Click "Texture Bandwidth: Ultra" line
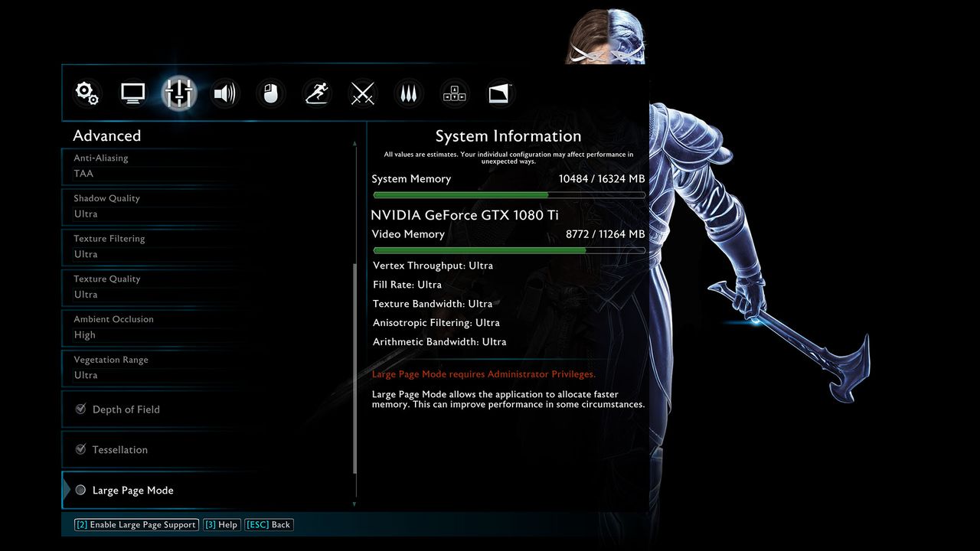 click(433, 304)
